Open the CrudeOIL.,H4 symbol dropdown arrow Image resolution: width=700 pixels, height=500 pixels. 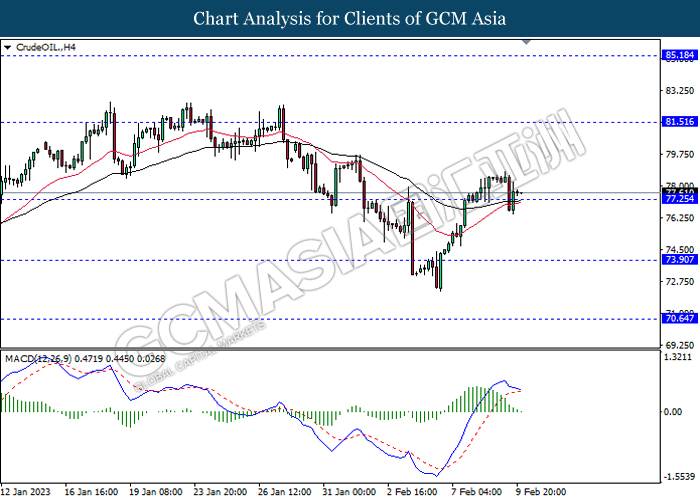(x=7, y=47)
